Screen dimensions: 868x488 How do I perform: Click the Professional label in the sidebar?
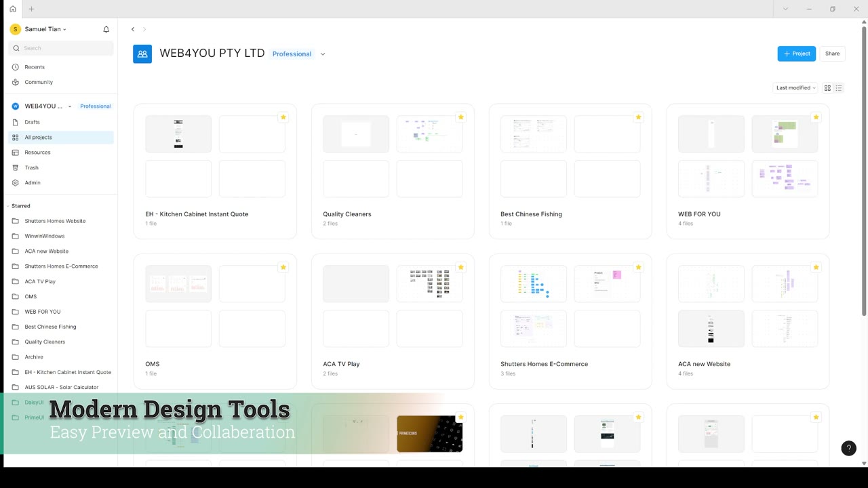point(95,106)
